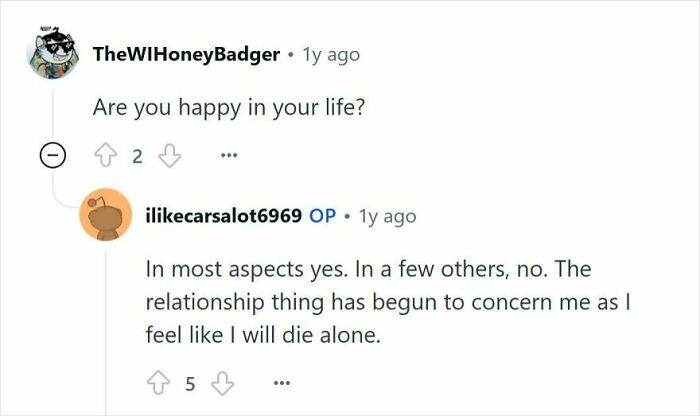
Task: Downvote the reply by ilikecarsalot6969
Action: 222,383
